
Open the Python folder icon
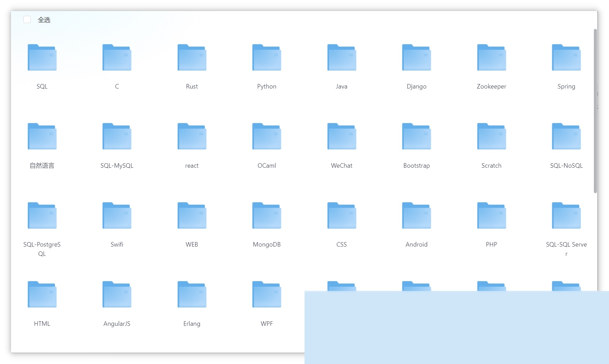(267, 58)
